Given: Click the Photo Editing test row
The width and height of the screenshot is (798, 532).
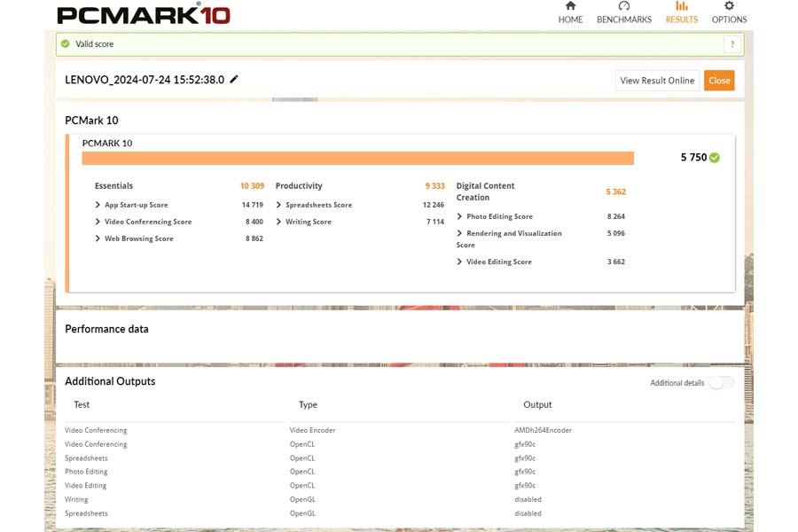Looking at the screenshot, I should pyautogui.click(x=86, y=472).
